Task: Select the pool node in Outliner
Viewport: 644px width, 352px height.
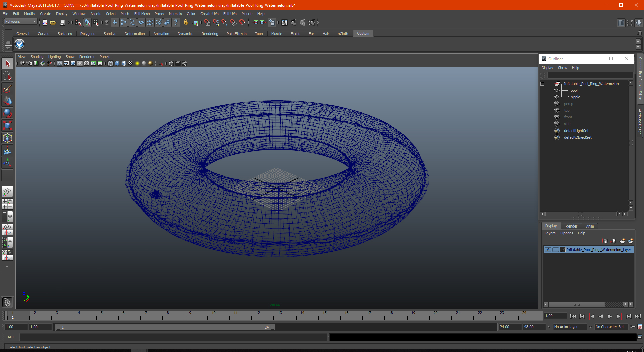Action: click(x=574, y=90)
